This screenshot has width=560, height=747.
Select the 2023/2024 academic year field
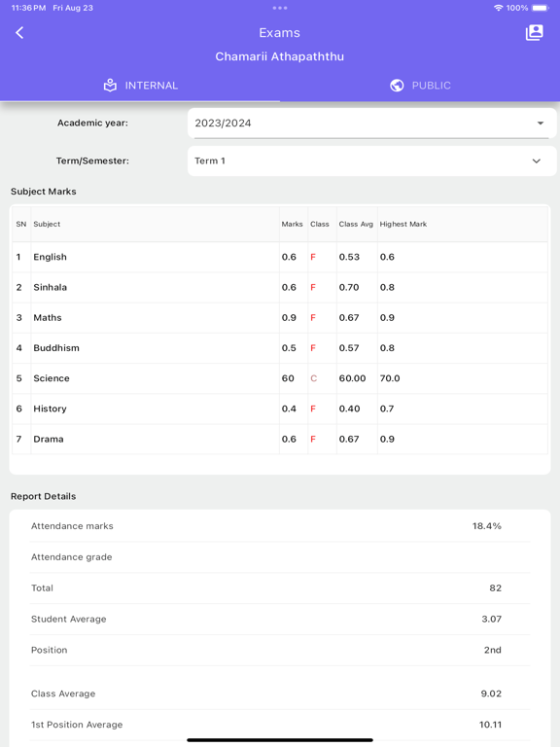tap(372, 123)
